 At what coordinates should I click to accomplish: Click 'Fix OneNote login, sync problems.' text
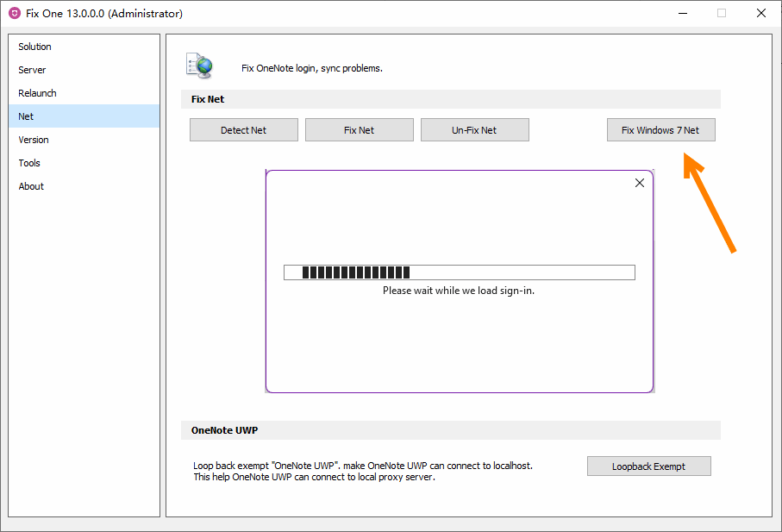click(x=312, y=68)
